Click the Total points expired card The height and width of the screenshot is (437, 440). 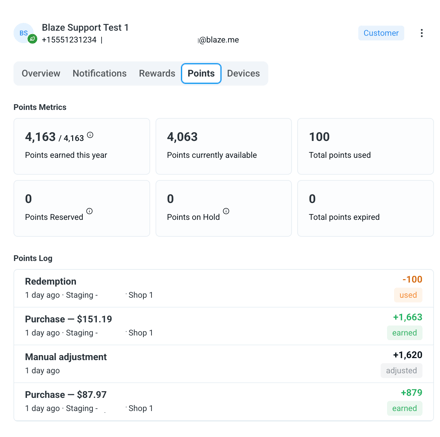tap(365, 208)
